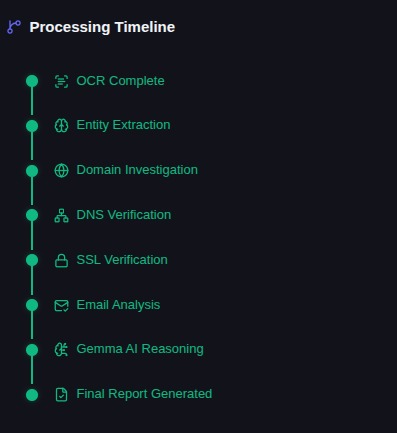
Task: Click the OCR scan-text icon
Action: pyautogui.click(x=61, y=81)
